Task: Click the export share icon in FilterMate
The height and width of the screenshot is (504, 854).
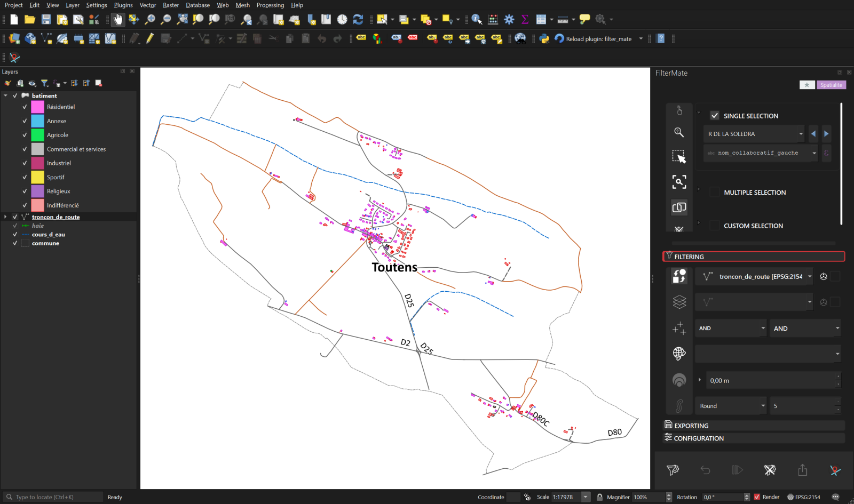Action: 802,470
